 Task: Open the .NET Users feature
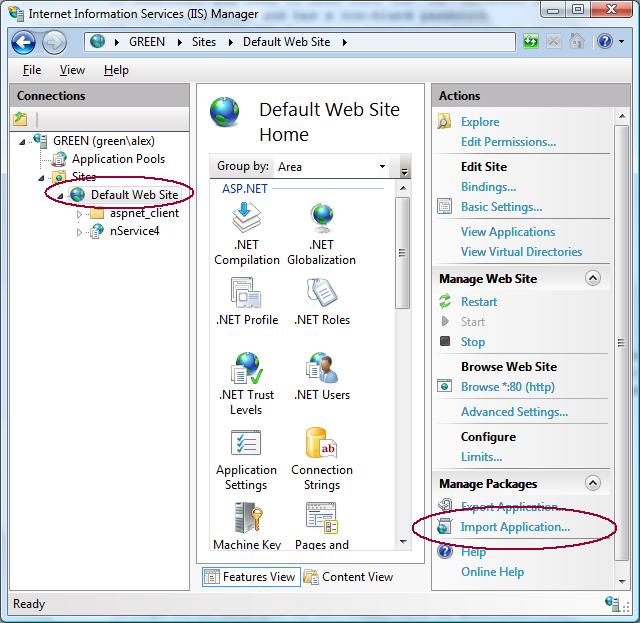point(322,376)
